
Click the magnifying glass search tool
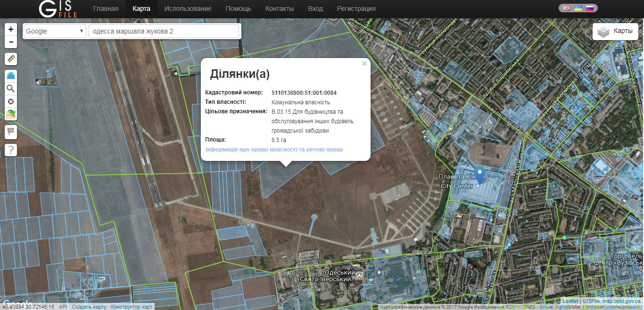11,88
